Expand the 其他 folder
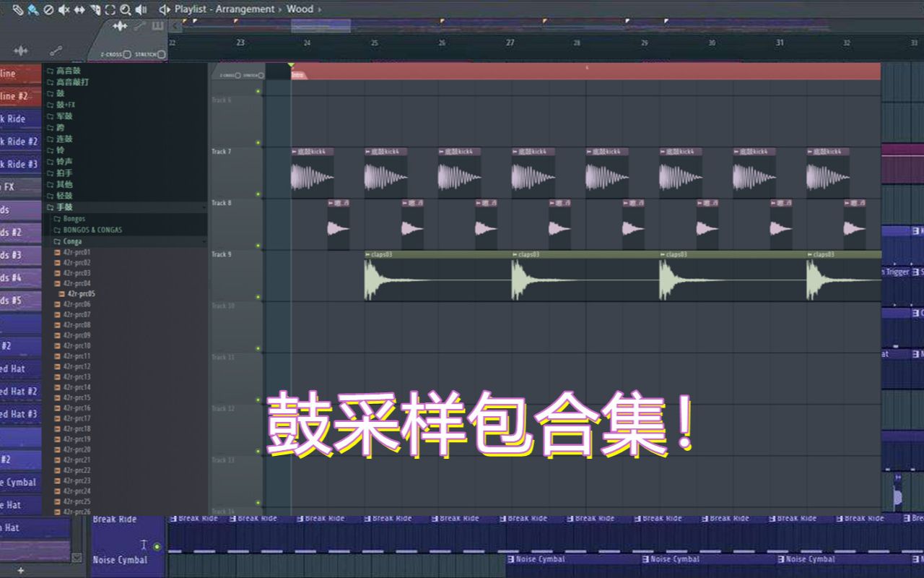 tap(60, 184)
